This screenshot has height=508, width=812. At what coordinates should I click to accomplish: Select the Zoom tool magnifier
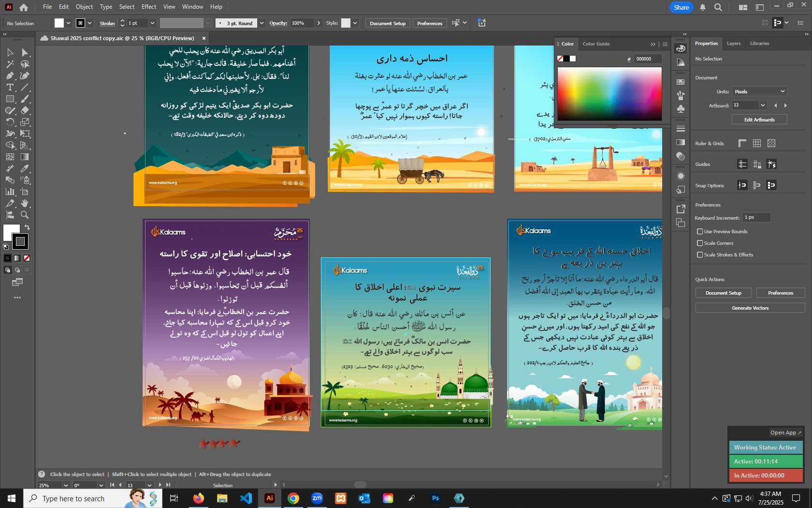25,215
